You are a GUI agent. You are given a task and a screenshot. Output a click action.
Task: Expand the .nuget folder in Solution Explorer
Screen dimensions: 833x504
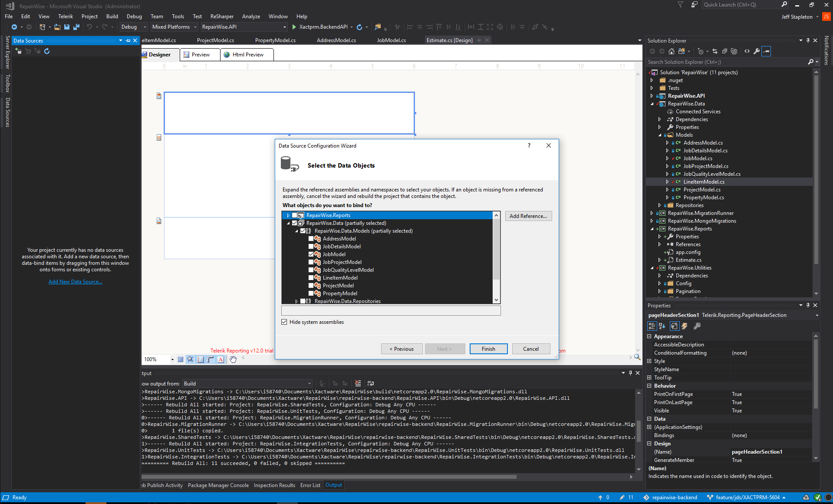pos(652,80)
